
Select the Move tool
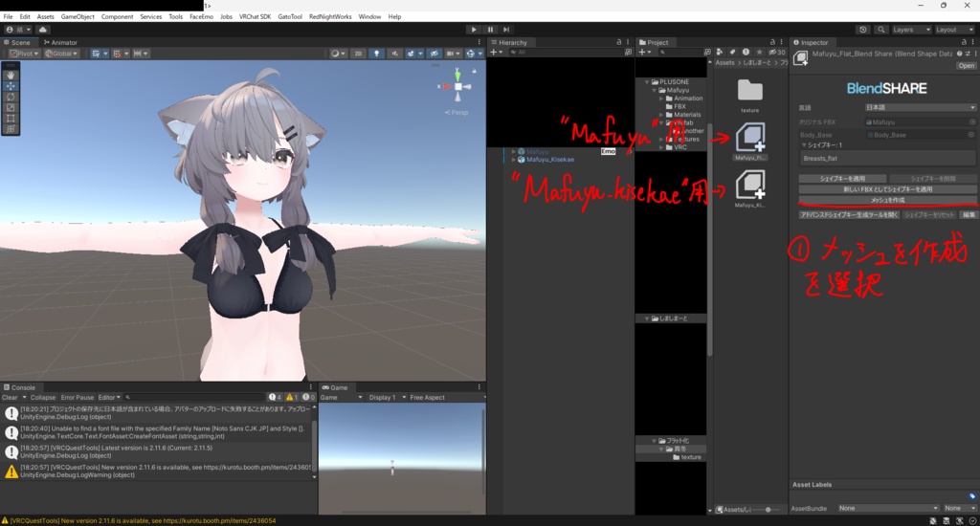(x=11, y=85)
